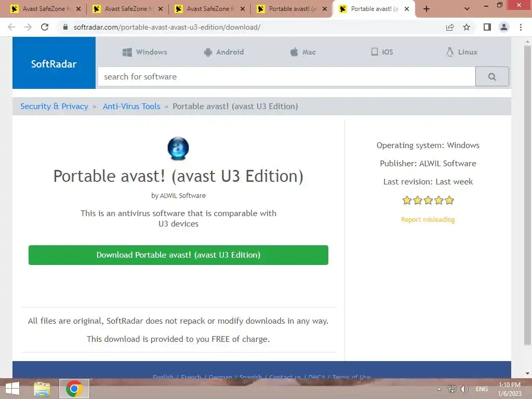Open the taskbar clock and date
This screenshot has width=532, height=399.
pyautogui.click(x=510, y=389)
